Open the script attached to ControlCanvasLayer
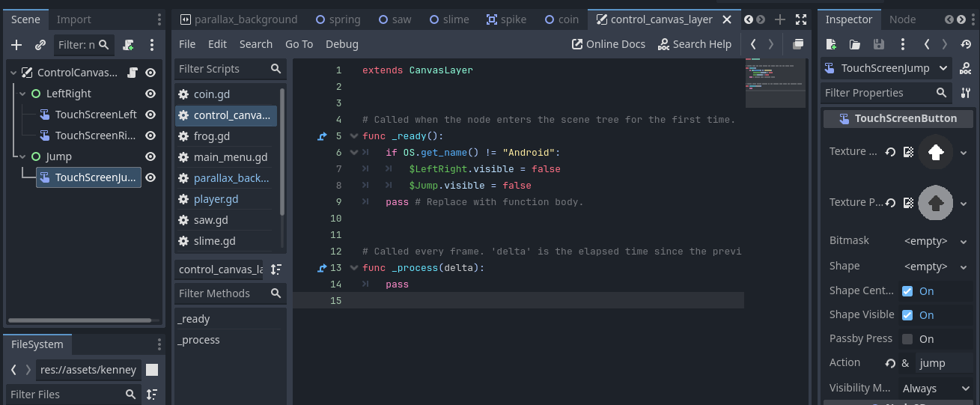The width and height of the screenshot is (980, 405). [x=133, y=73]
